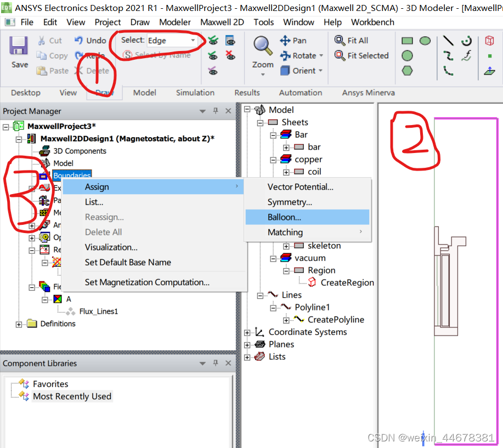
Task: Select the Most Recently Used library
Action: (x=72, y=396)
